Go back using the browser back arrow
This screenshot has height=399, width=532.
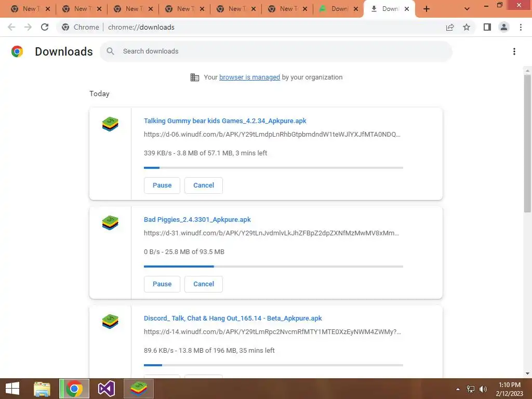[11, 27]
